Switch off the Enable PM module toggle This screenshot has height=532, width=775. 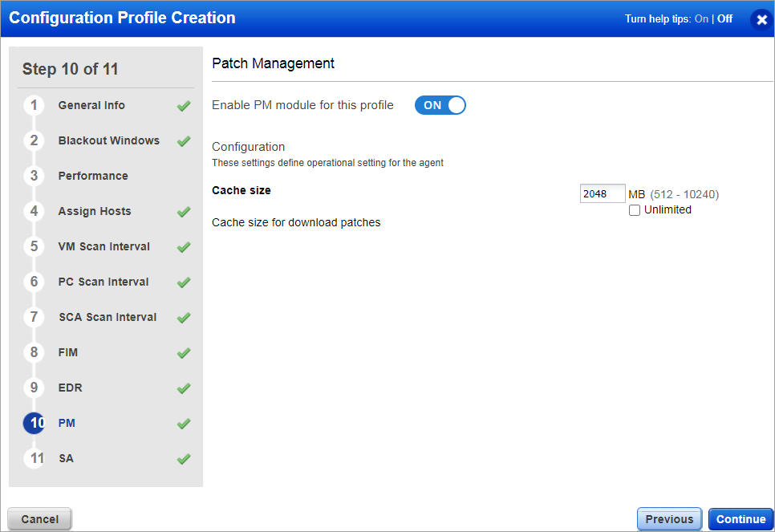[x=440, y=105]
